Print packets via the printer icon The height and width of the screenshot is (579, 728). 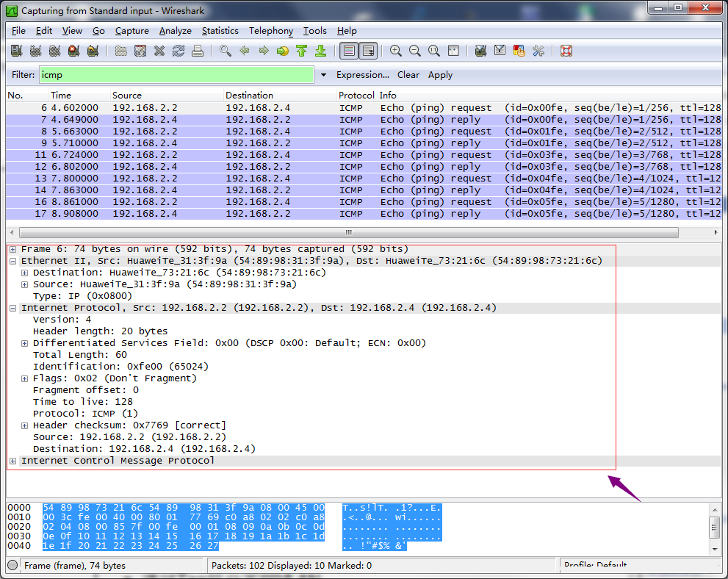(198, 51)
